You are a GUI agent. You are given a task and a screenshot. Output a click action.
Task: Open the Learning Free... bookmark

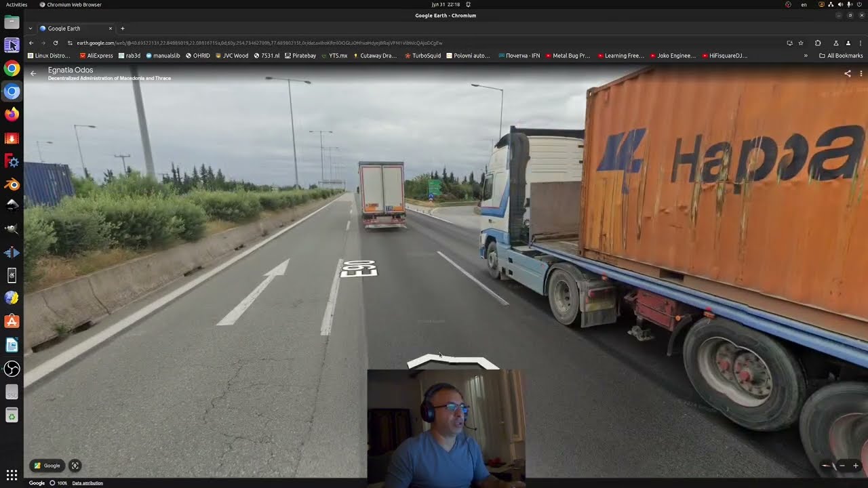point(620,56)
